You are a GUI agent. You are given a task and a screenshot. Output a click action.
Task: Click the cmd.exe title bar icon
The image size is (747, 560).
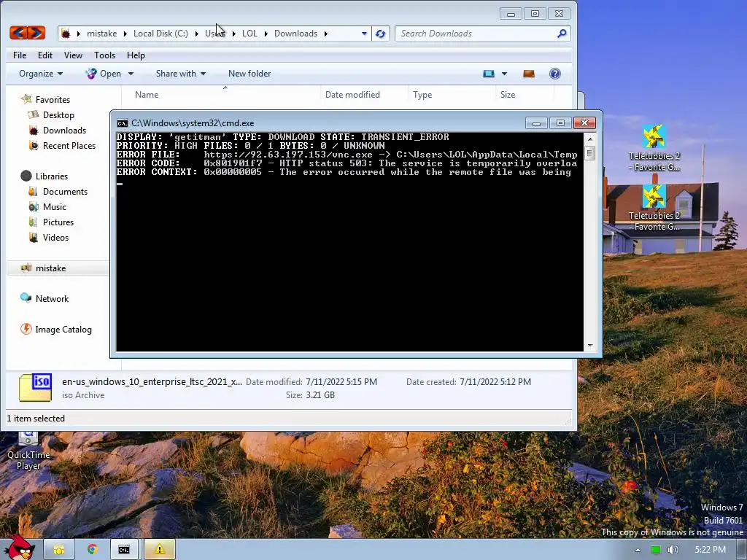(x=123, y=123)
